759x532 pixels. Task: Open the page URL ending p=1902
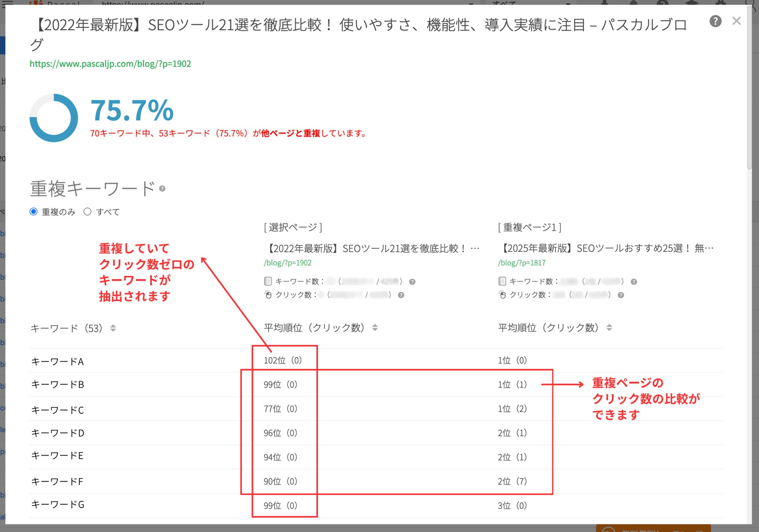click(110, 64)
